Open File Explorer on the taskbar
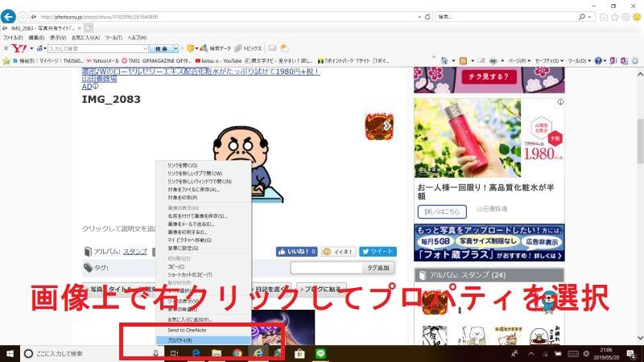 (217, 353)
